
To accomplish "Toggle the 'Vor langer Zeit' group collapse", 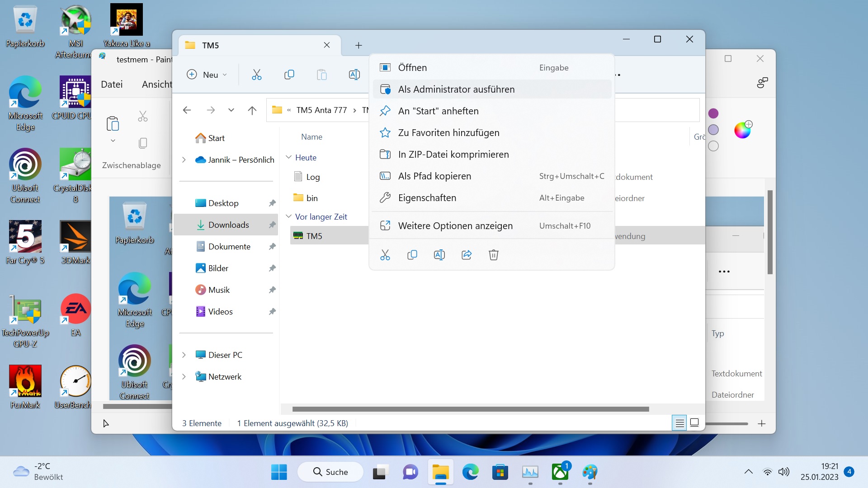I will 289,216.
